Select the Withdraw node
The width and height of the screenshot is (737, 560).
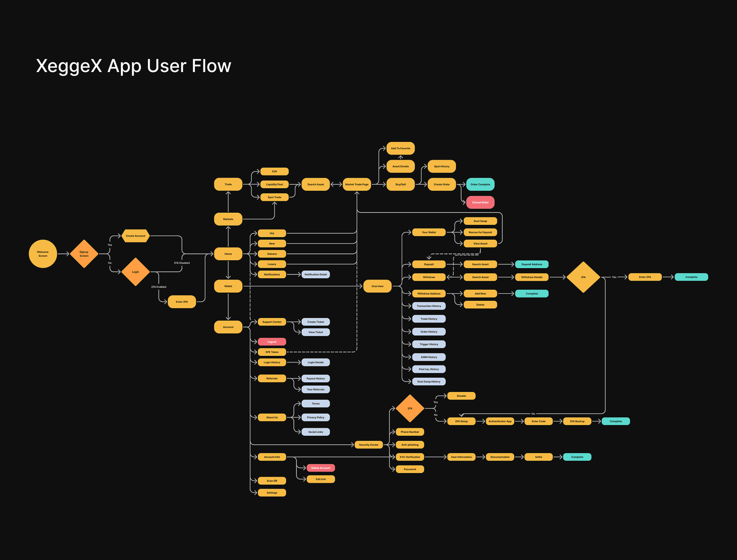(x=429, y=277)
